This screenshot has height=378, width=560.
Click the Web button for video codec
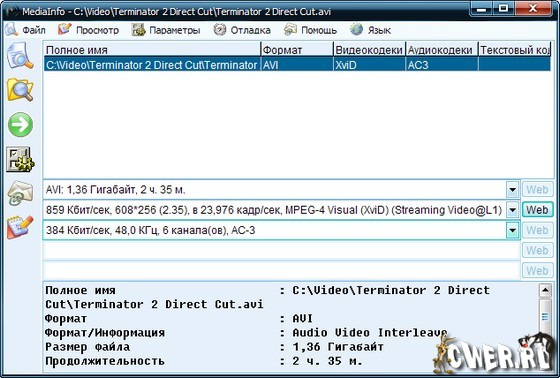click(537, 210)
